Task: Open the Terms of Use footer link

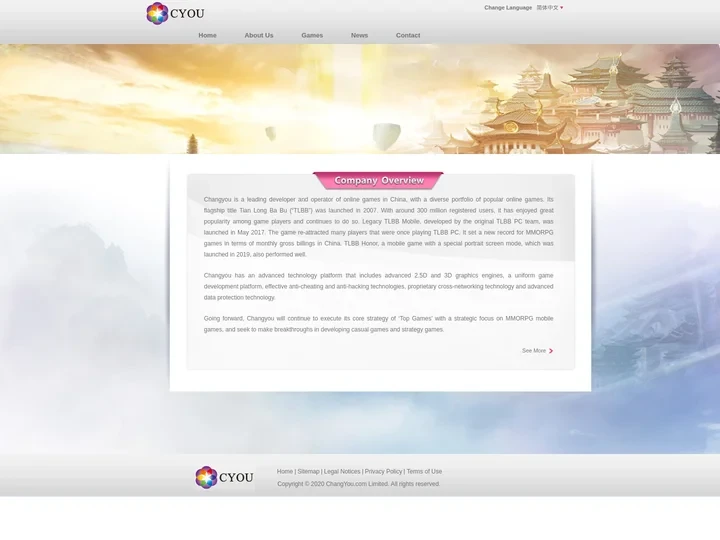Action: point(424,472)
